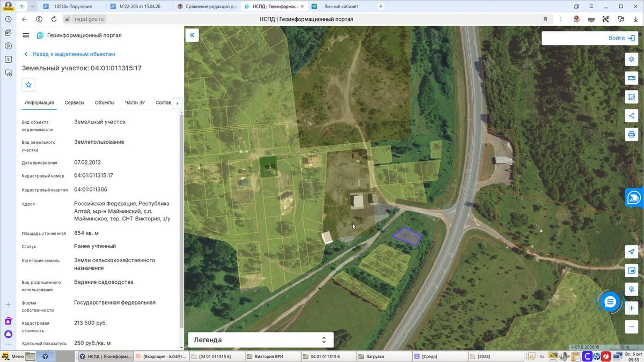
Task: Zoom out on the map
Action: 631,327
